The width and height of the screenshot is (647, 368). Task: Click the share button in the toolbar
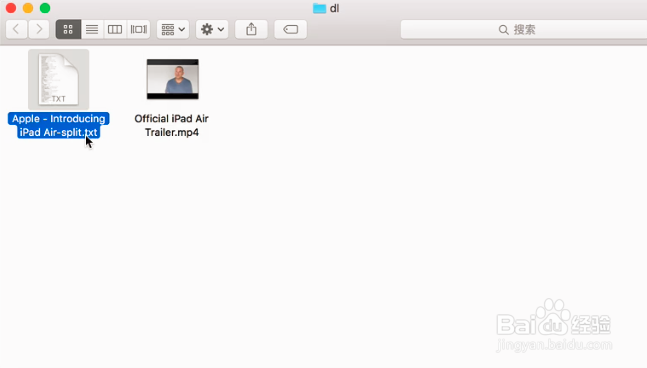click(251, 29)
